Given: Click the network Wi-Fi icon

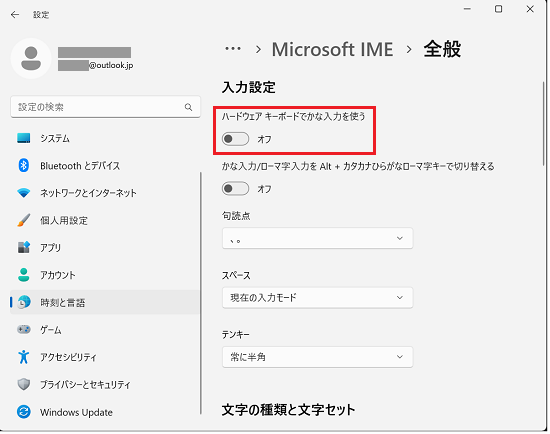Looking at the screenshot, I should click(24, 193).
